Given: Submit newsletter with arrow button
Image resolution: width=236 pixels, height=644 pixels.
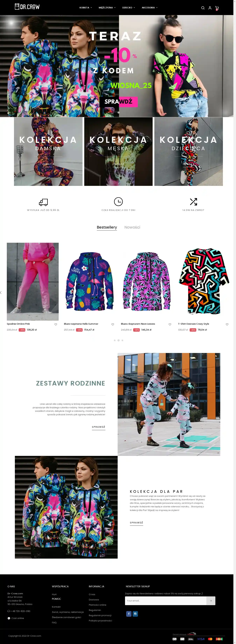Looking at the screenshot, I should point(211,600).
